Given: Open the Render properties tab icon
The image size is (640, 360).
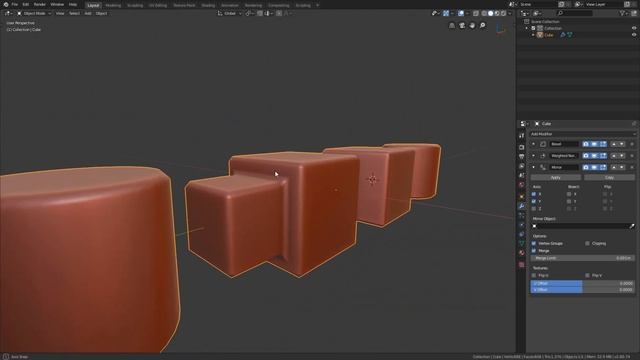Looking at the screenshot, I should (x=521, y=147).
